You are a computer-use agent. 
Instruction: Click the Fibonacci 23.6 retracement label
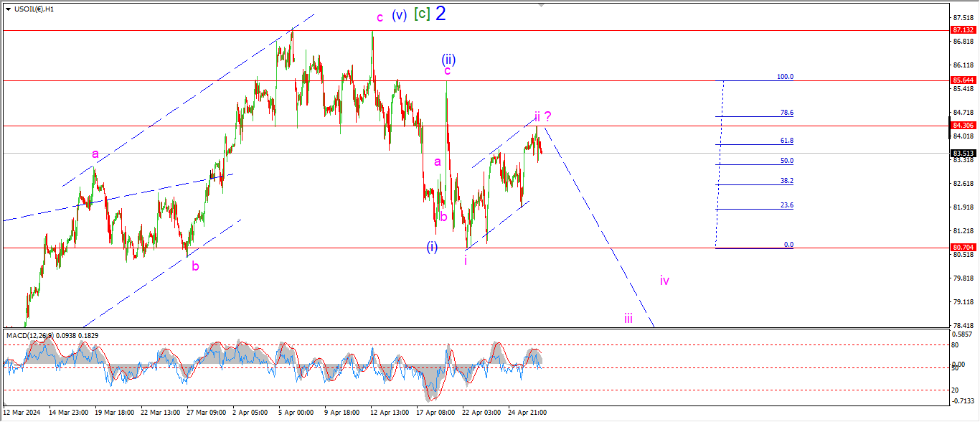point(786,205)
